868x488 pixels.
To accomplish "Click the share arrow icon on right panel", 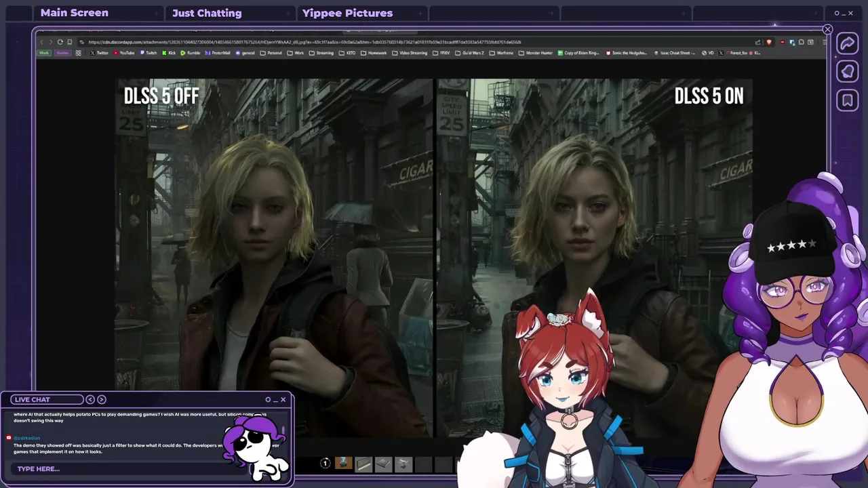I will click(847, 43).
